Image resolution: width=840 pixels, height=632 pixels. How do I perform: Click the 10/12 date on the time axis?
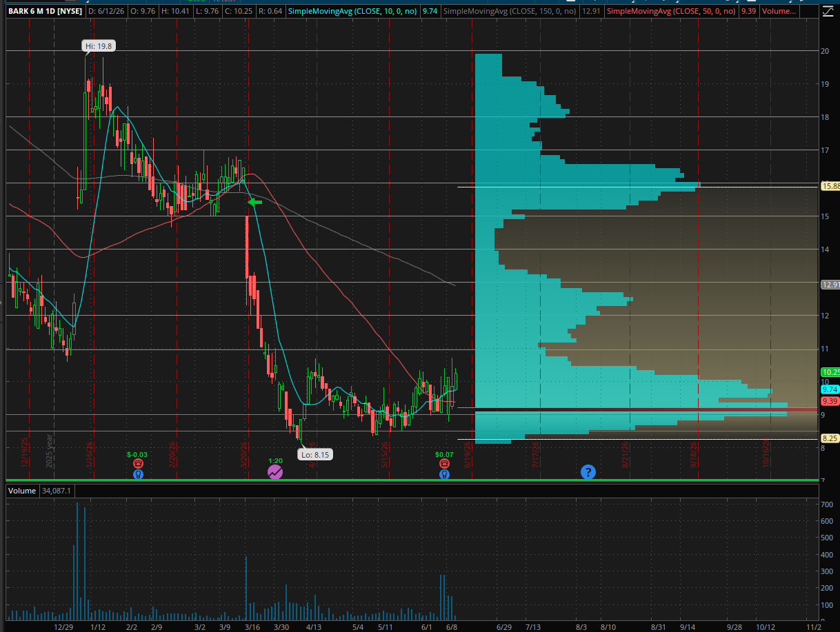pos(765,627)
